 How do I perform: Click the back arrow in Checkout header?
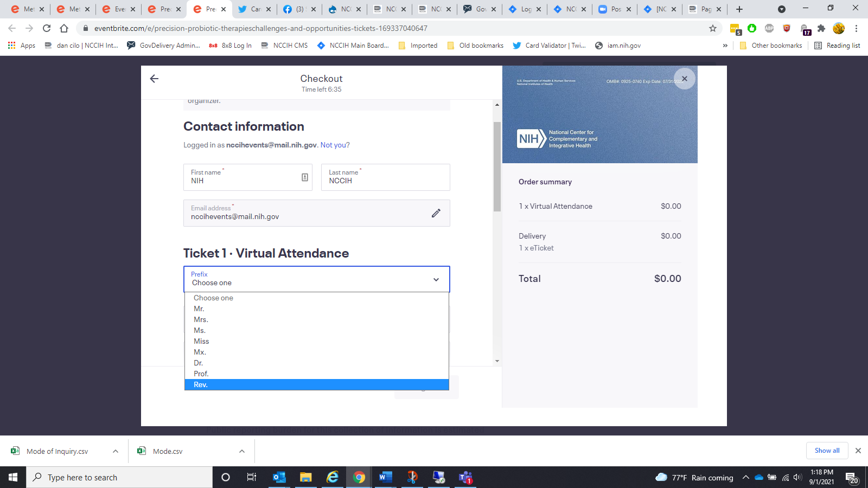(x=154, y=79)
